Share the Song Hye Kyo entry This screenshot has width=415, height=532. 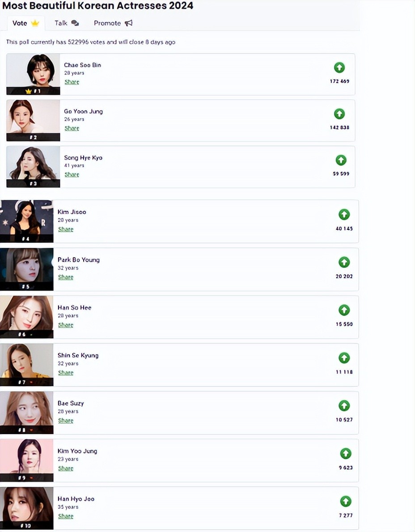click(x=72, y=174)
